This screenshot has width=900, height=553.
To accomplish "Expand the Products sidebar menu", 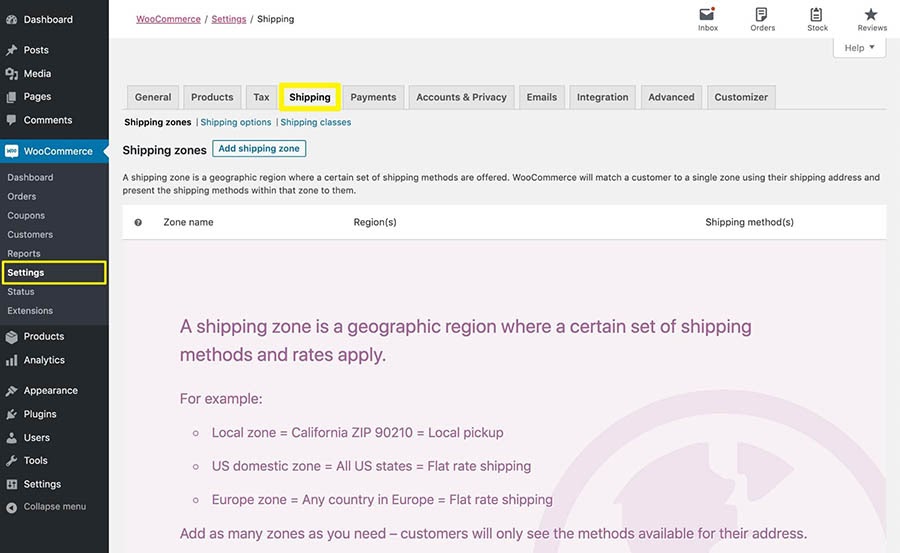I will [x=44, y=337].
